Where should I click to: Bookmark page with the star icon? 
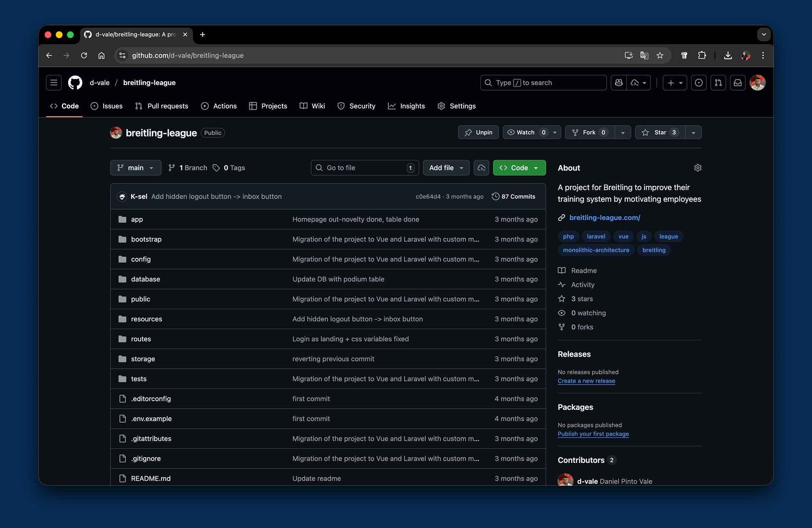660,55
